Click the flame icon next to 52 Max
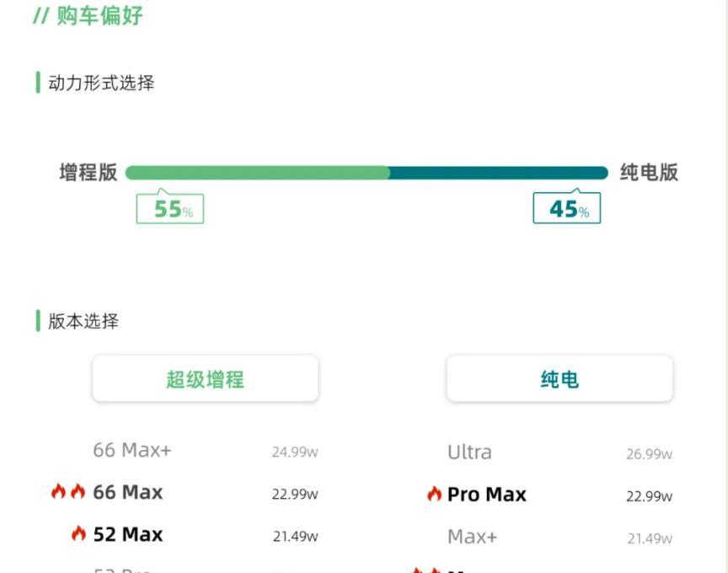This screenshot has width=728, height=573. pos(78,534)
